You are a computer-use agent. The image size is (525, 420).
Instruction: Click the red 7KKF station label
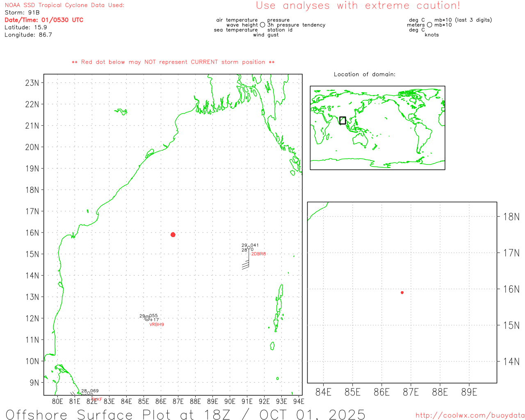click(x=97, y=399)
